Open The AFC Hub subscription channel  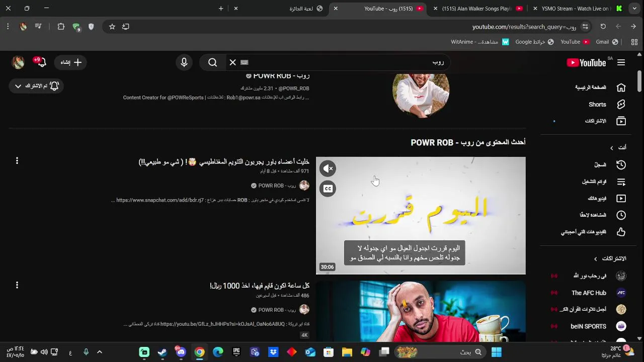[x=589, y=293]
